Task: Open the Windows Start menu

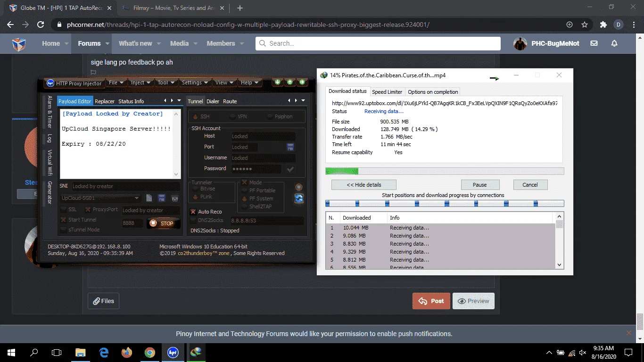Action: pos(11,353)
